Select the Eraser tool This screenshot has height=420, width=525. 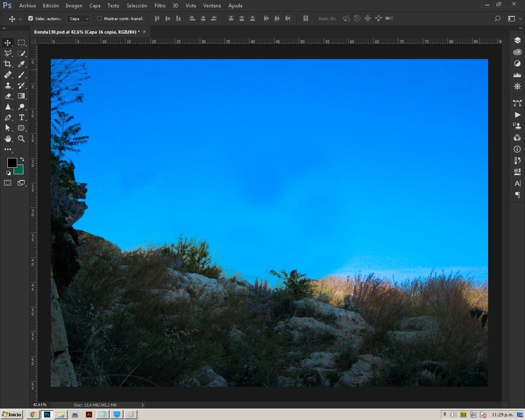point(8,96)
